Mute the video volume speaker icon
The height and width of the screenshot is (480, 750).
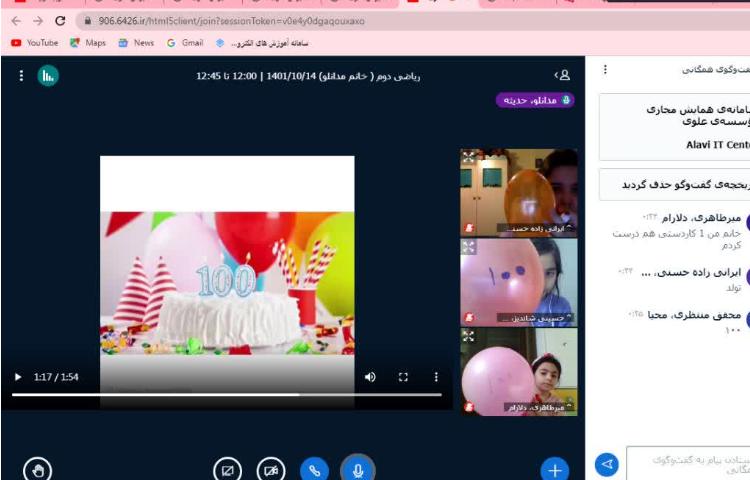[x=370, y=377]
